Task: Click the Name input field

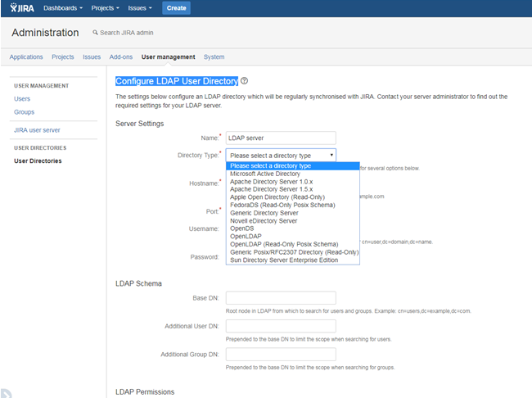Action: pos(281,138)
